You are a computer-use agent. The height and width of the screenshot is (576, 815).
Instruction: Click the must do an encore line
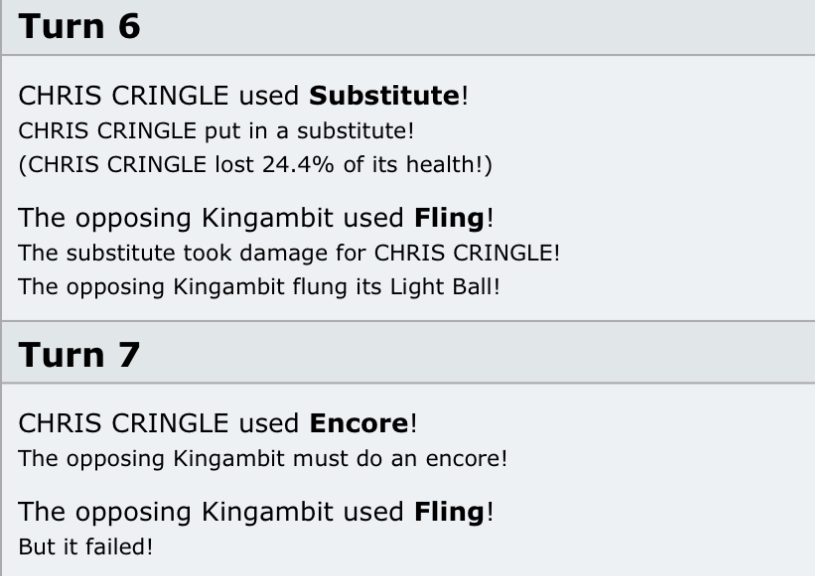[262, 459]
